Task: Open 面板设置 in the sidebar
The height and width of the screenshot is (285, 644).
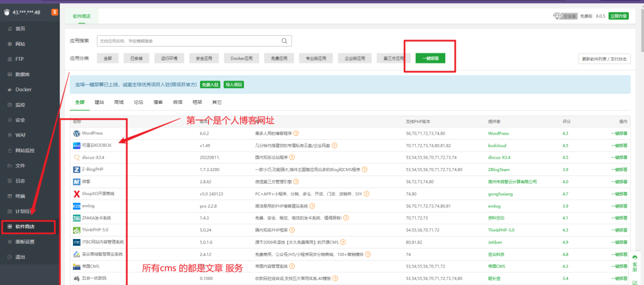Action: [25, 242]
